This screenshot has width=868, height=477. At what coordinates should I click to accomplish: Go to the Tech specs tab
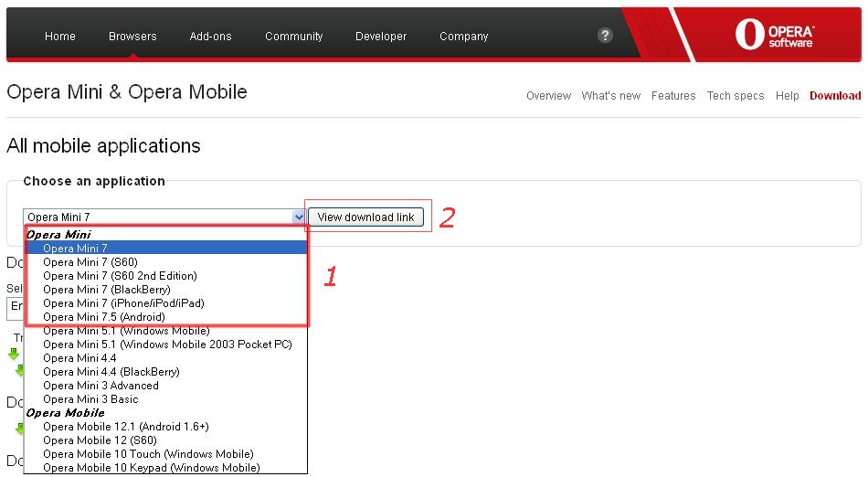(736, 96)
